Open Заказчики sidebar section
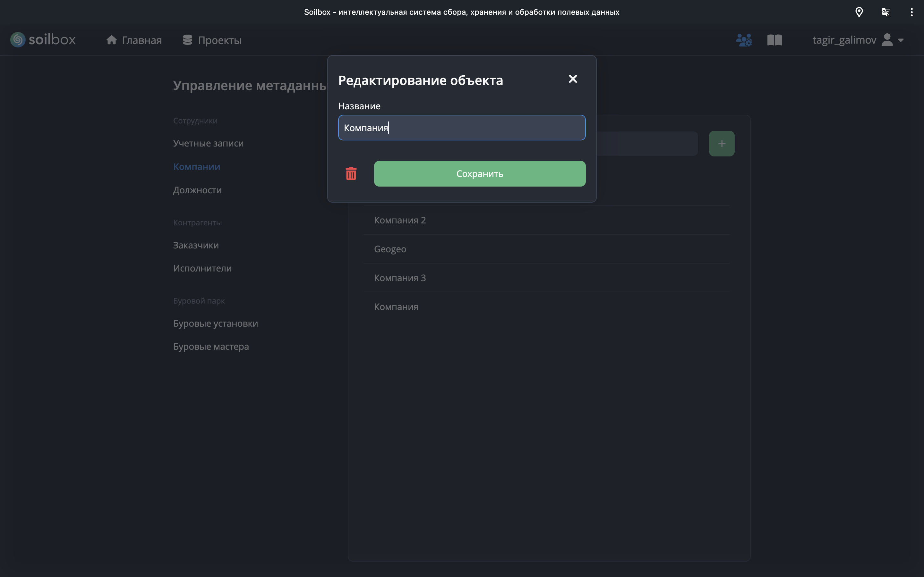The width and height of the screenshot is (924, 577). 195,245
